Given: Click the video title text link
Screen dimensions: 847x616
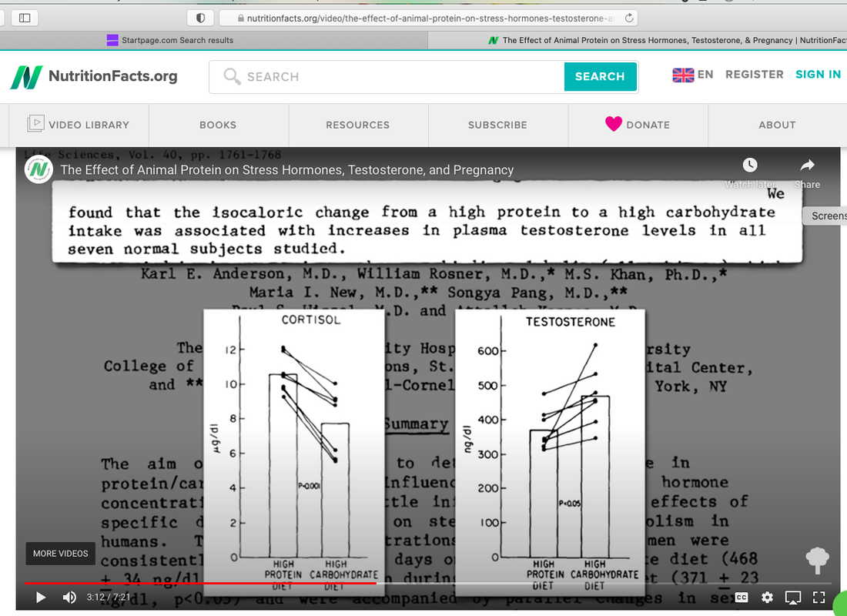Looking at the screenshot, I should click(x=287, y=169).
